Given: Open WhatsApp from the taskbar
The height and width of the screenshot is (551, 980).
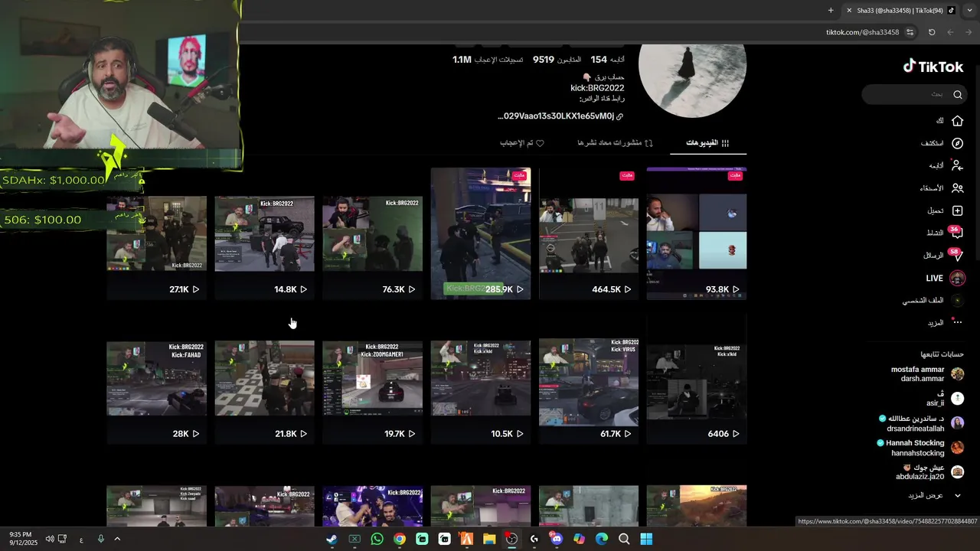Looking at the screenshot, I should click(377, 539).
